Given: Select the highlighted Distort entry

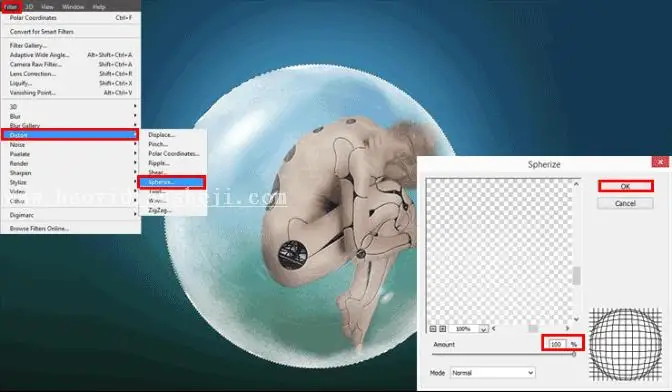Looking at the screenshot, I should click(70, 135).
